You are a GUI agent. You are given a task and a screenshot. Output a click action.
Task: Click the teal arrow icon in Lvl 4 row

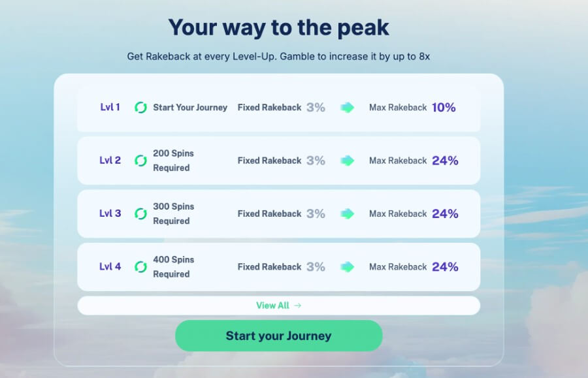point(348,267)
